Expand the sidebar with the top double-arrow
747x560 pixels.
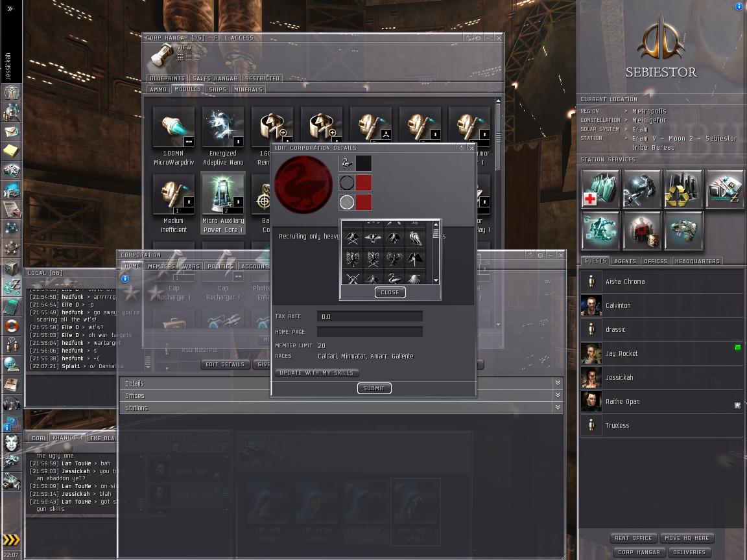coord(10,8)
